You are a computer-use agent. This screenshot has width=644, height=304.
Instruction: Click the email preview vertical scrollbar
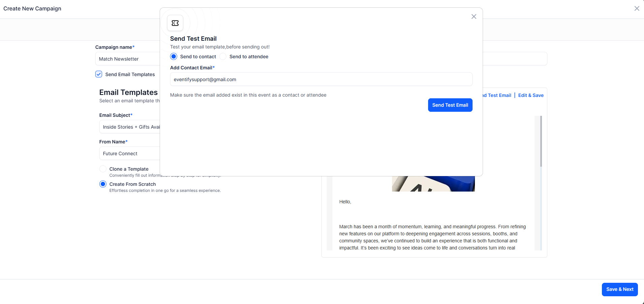pos(541,141)
